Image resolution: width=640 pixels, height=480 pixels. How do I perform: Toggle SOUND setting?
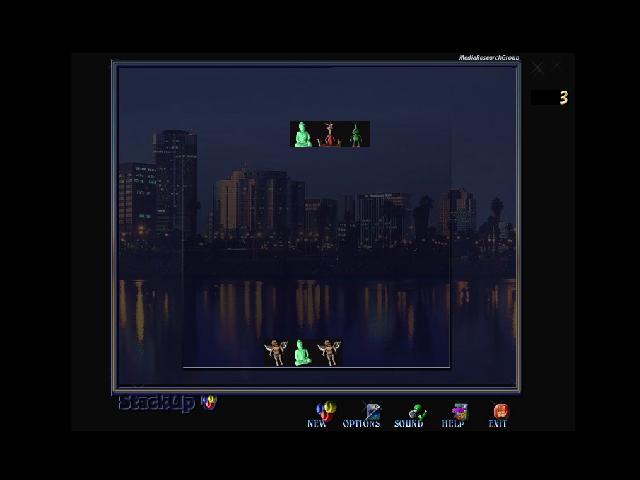click(x=409, y=414)
